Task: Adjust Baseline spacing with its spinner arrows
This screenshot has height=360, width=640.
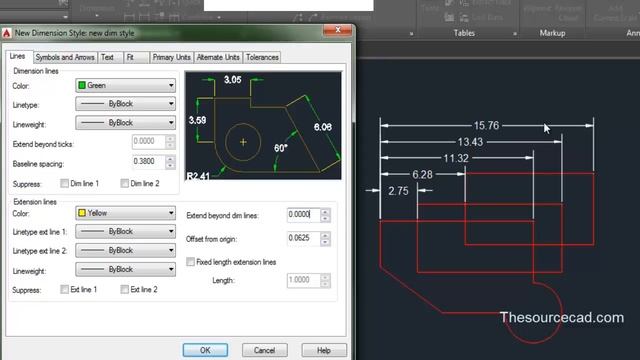Action: [x=171, y=162]
